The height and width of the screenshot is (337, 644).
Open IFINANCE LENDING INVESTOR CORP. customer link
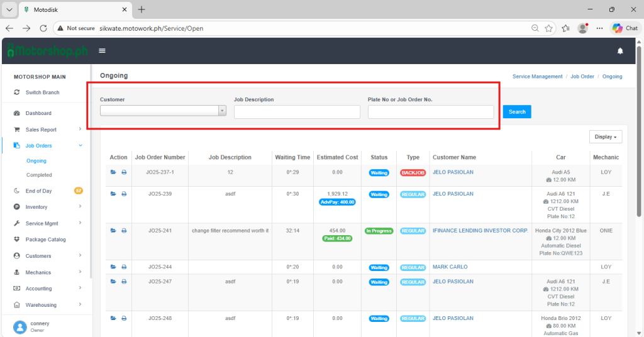tap(480, 231)
